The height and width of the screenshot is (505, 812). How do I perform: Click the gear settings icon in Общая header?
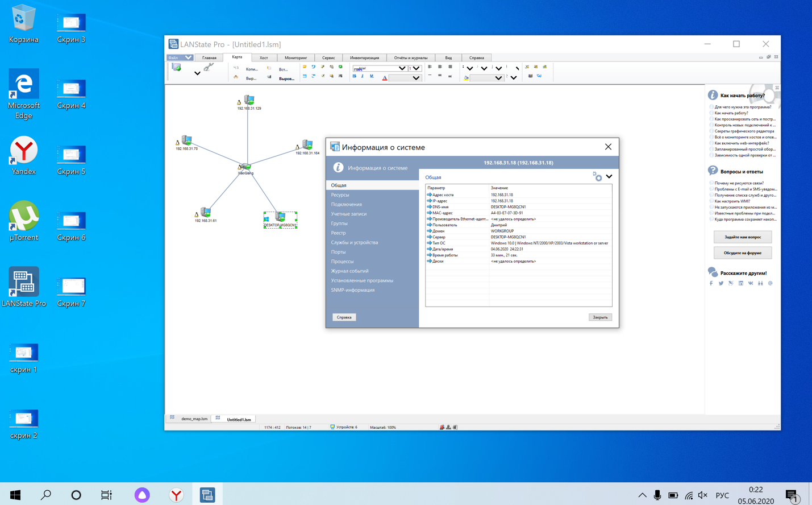597,177
